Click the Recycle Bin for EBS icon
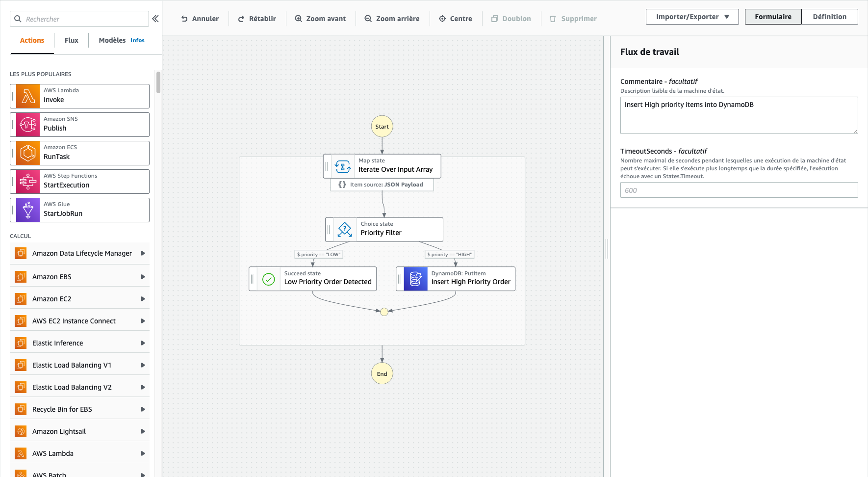The height and width of the screenshot is (477, 868). tap(21, 409)
